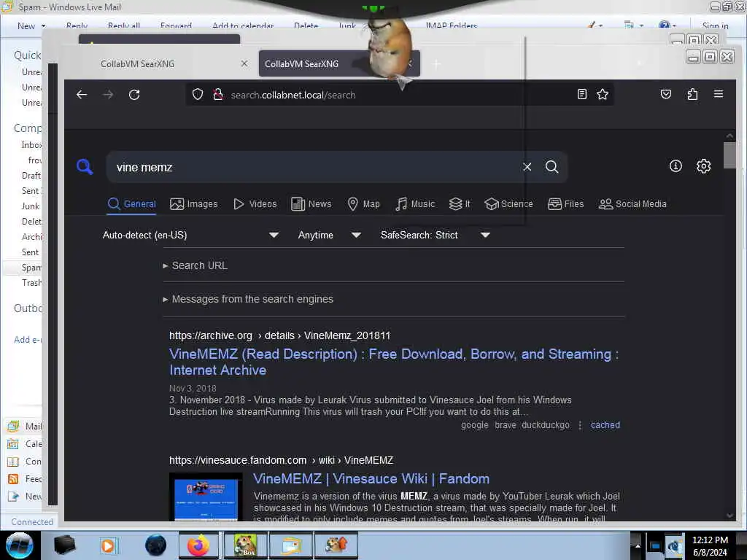Screen dimensions: 747x560
Task: Switch to the Science search category
Action: pyautogui.click(x=508, y=204)
